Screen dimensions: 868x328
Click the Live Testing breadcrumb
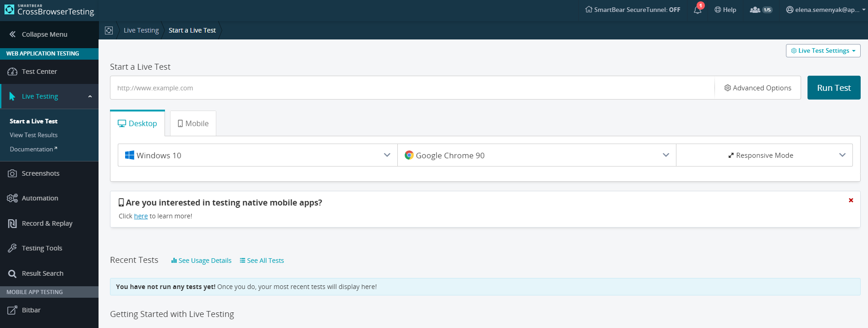141,30
